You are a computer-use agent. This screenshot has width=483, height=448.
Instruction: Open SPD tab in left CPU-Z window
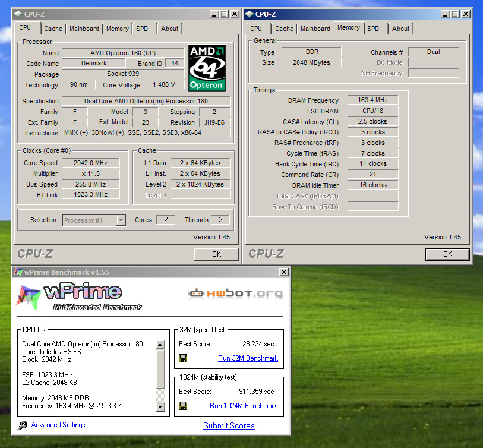click(x=142, y=29)
